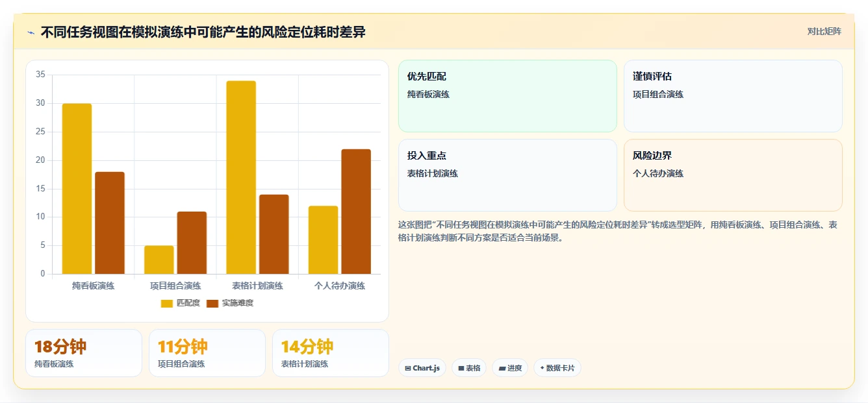The image size is (868, 403).
Task: Select the 进度 tag
Action: [510, 368]
